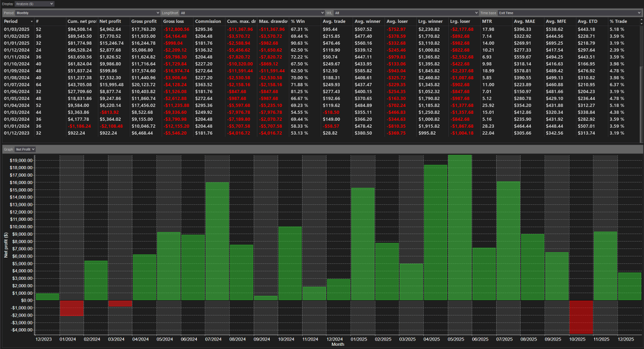Click the red 10/2025 bar in the graph
The height and width of the screenshot is (349, 644).
(x=581, y=317)
